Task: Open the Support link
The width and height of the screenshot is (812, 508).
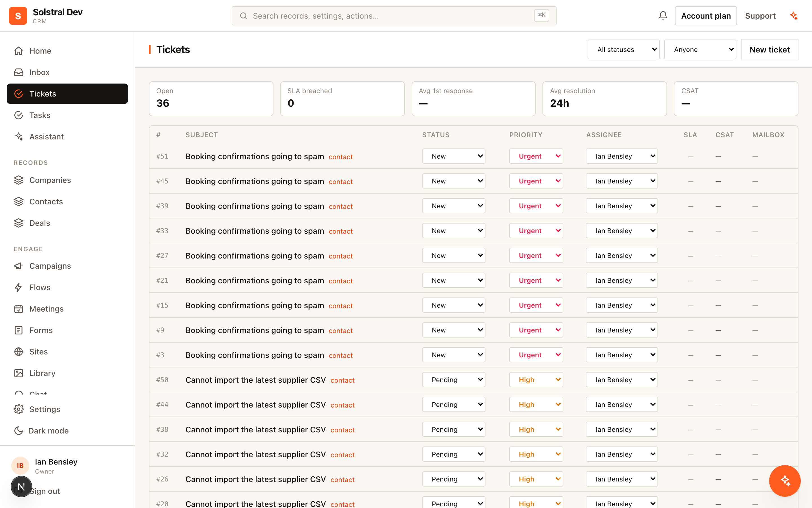Action: coord(760,16)
